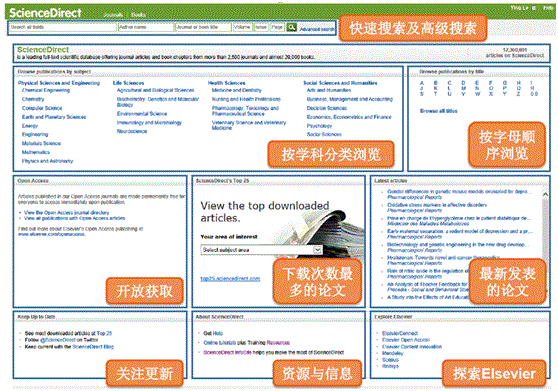The height and width of the screenshot is (391, 558).
Task: Open the ScienceDirect Blog link
Action: click(x=93, y=347)
